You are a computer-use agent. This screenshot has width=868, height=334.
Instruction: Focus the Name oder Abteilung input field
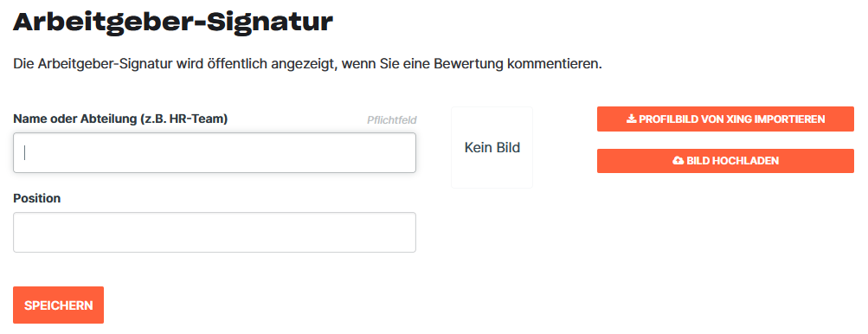(215, 152)
